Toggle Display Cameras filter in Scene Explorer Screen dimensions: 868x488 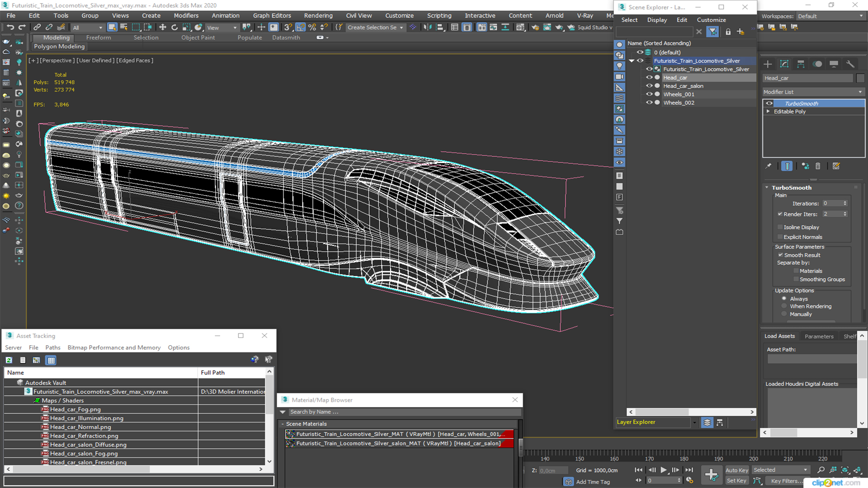coord(619,77)
